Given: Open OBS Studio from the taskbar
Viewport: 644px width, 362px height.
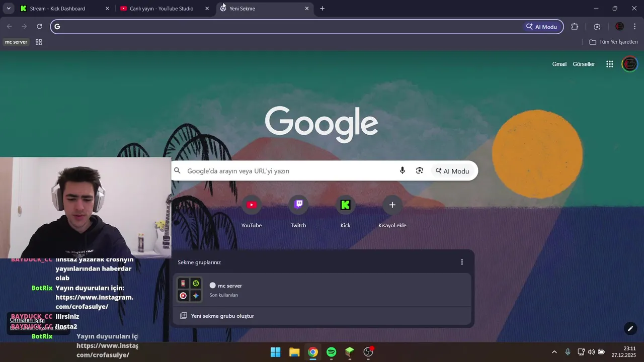Looking at the screenshot, I should (x=368, y=352).
